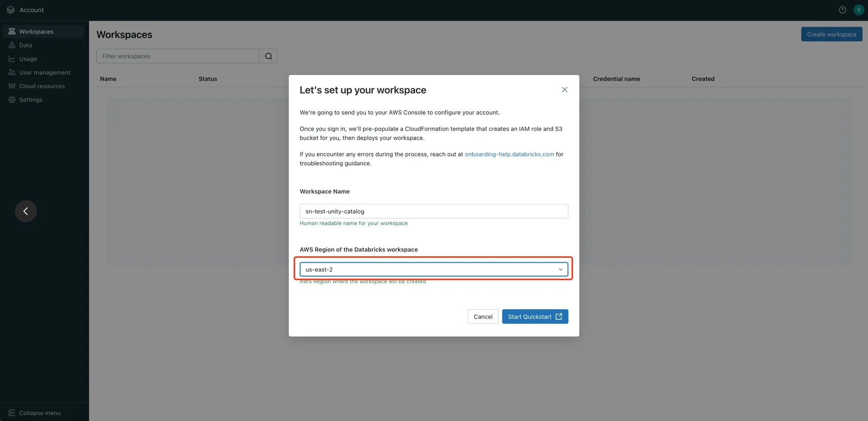
Task: Open the AWS Region dropdown
Action: click(x=434, y=270)
